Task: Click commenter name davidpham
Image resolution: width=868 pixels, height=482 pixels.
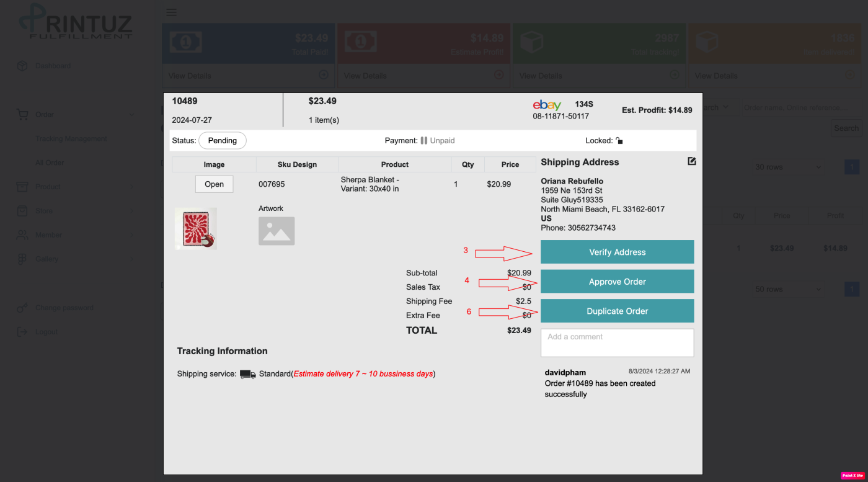Action: click(x=565, y=372)
